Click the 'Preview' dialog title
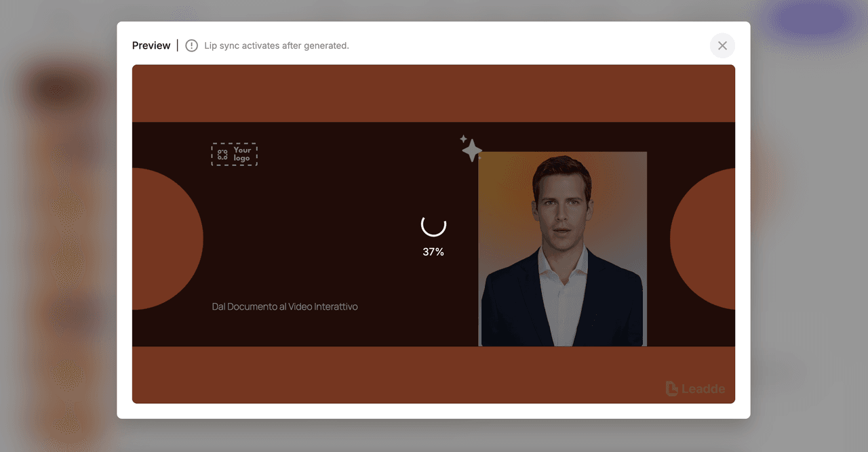The width and height of the screenshot is (868, 452). (x=151, y=45)
